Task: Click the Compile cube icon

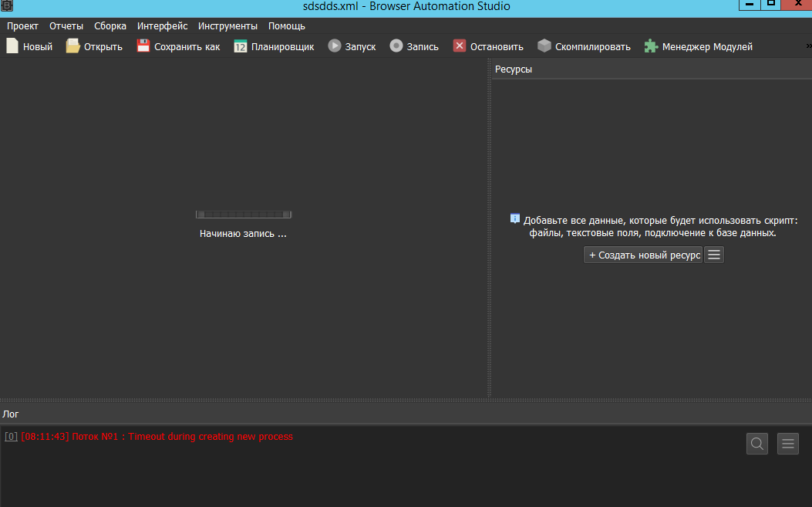Action: click(544, 46)
